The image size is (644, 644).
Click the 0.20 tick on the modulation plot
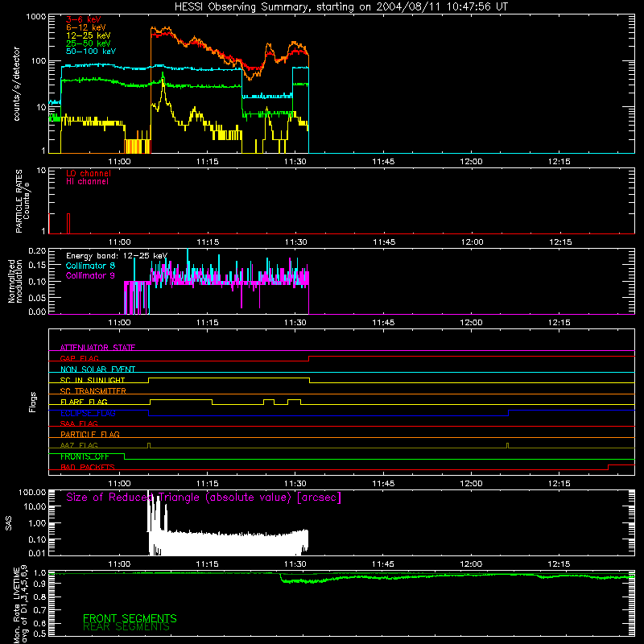coord(37,251)
